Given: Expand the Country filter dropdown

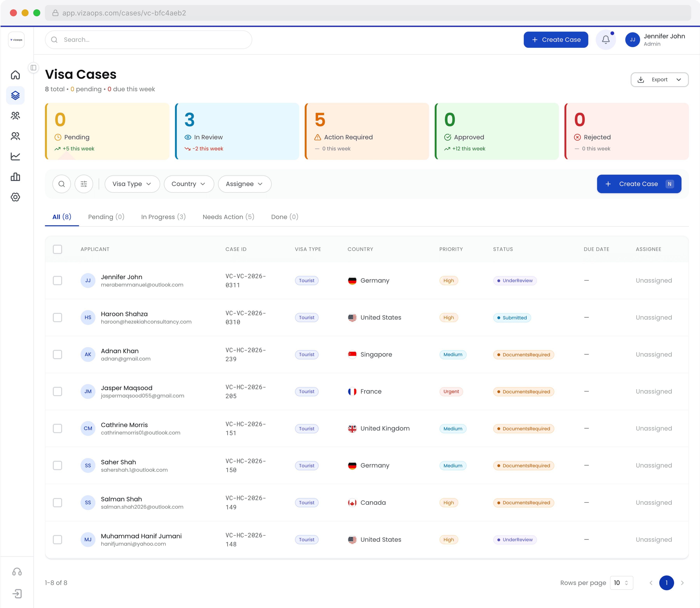Looking at the screenshot, I should pos(189,184).
